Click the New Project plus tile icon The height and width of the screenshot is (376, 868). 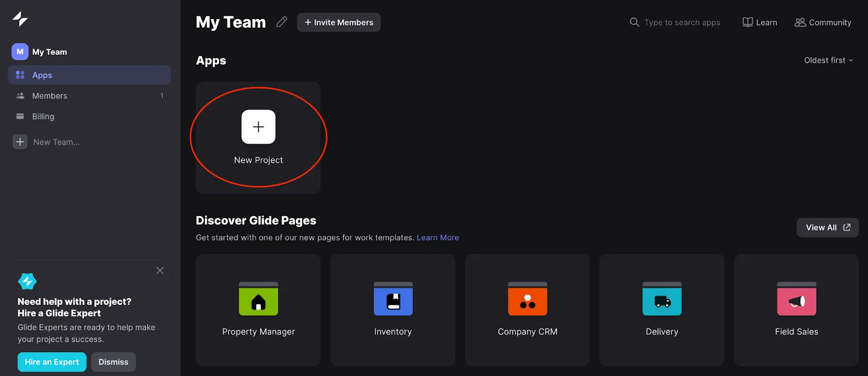coord(258,127)
